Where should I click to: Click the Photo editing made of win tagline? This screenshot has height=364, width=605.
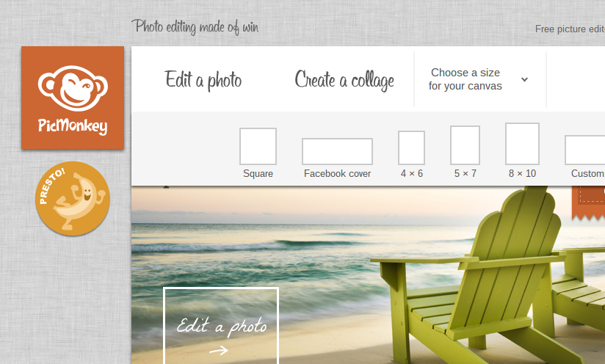pos(195,27)
